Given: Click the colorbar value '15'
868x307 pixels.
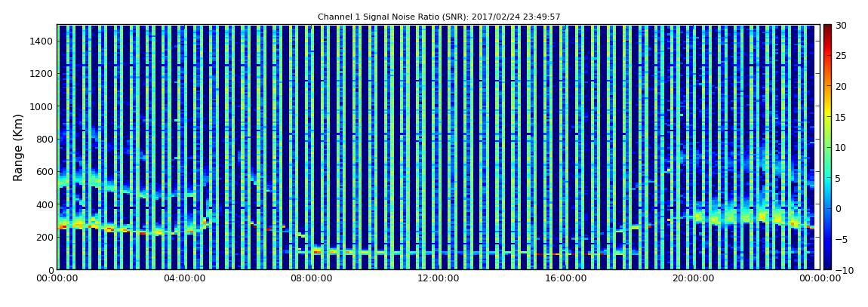Looking at the screenshot, I should point(842,117).
